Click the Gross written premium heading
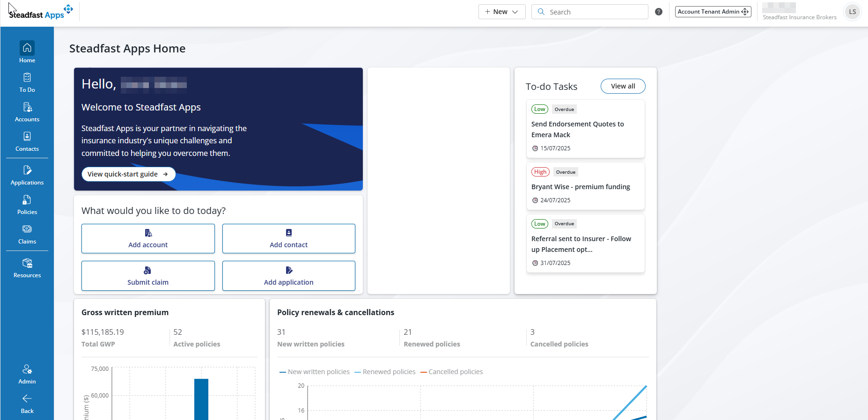 tap(125, 312)
